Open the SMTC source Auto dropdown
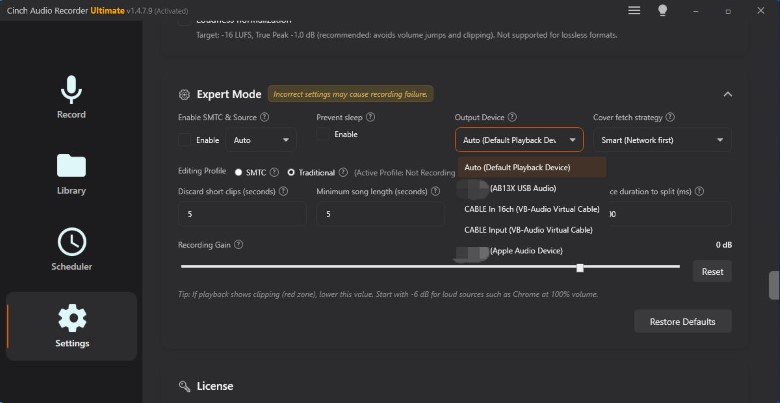This screenshot has width=780, height=403. click(261, 140)
